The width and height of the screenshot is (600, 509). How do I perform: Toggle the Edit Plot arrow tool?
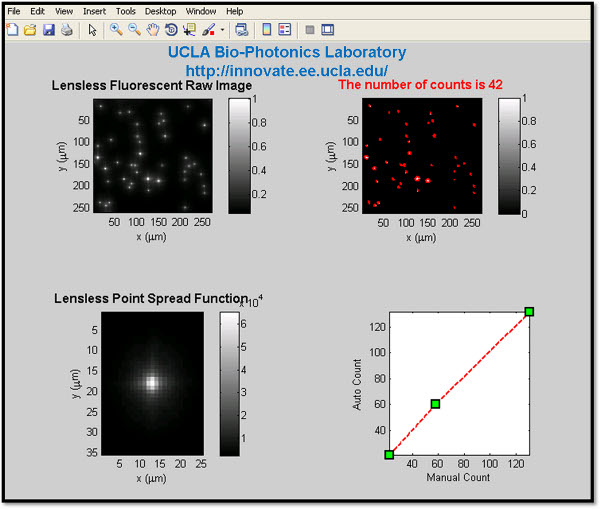92,30
